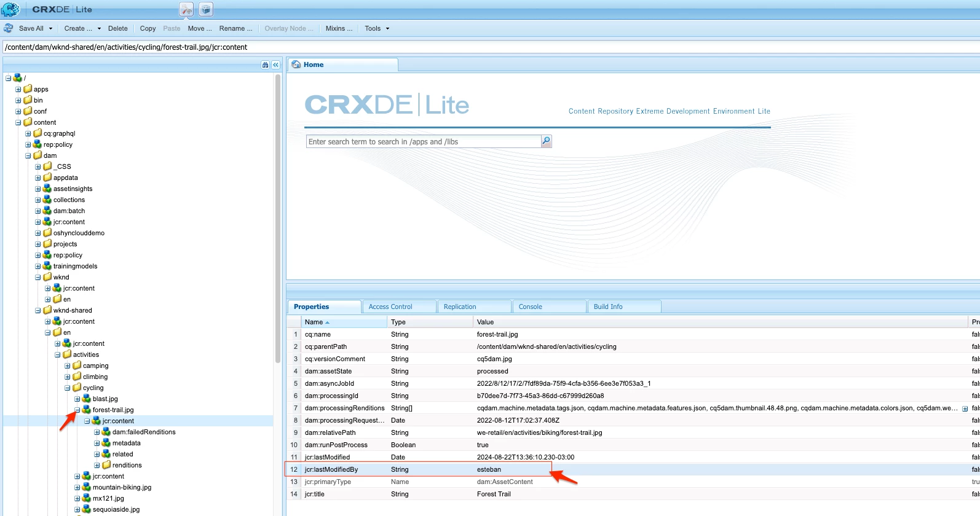
Task: Collapse the content folder node
Action: coord(18,122)
